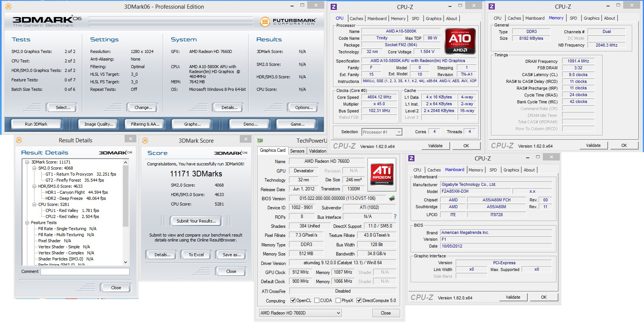This screenshot has height=324, width=644.
Task: Click the 11171 3DMarks score text
Action: tap(196, 174)
